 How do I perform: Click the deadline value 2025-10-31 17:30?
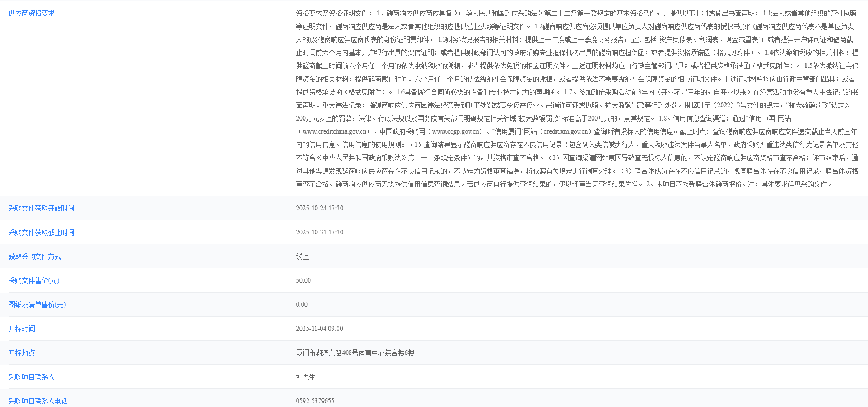click(x=319, y=232)
